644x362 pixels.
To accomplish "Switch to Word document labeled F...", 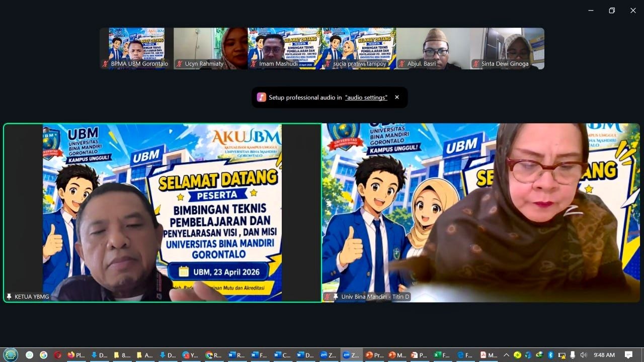I will [260, 355].
